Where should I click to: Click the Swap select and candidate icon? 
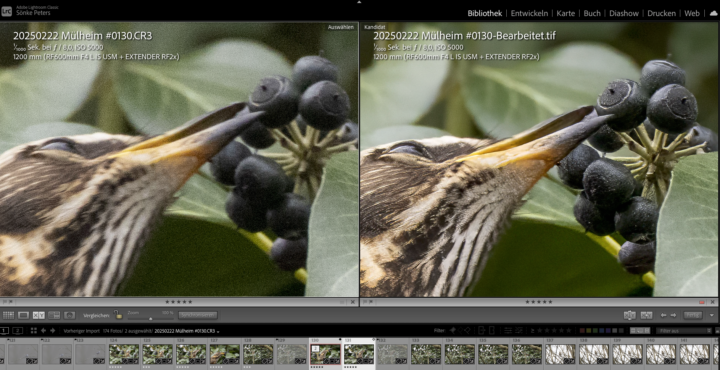pos(630,315)
